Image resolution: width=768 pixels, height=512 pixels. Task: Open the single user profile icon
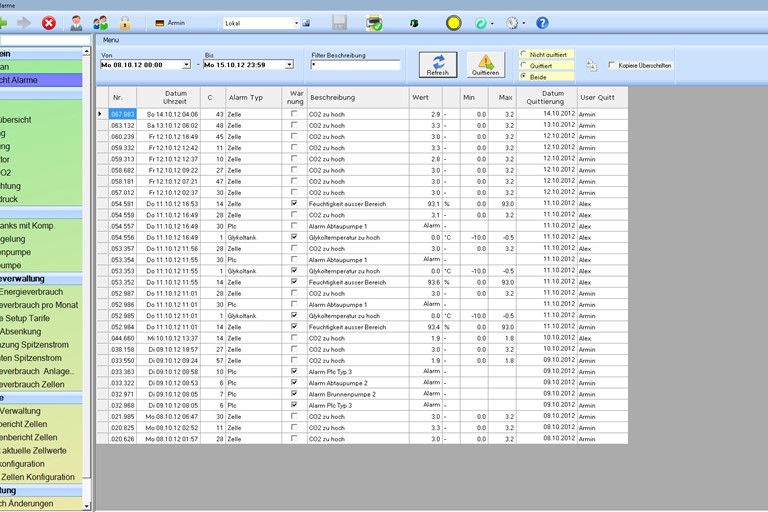click(x=77, y=22)
